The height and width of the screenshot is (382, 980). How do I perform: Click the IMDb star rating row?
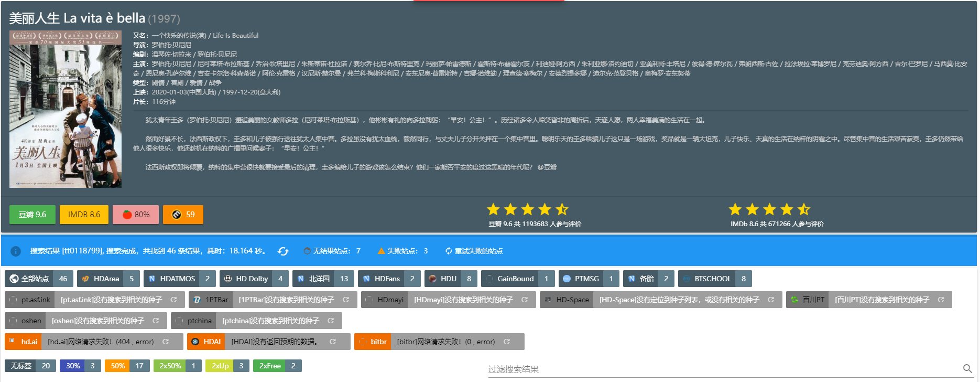point(769,209)
